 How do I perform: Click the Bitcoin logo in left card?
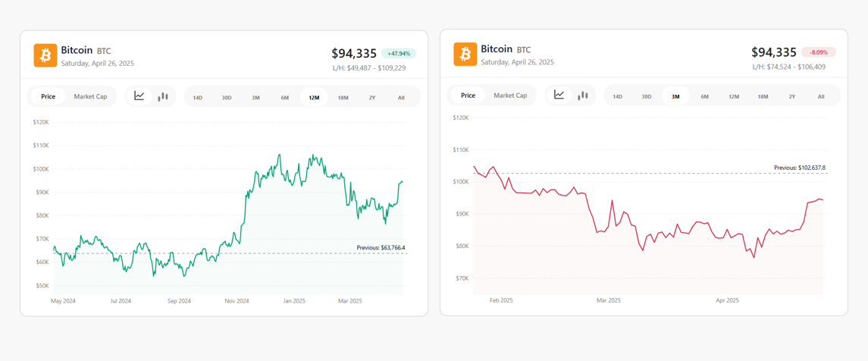(x=45, y=55)
